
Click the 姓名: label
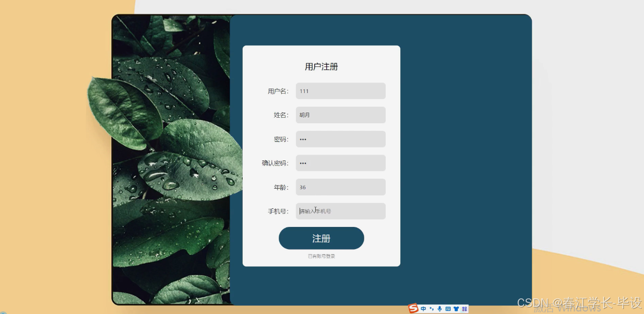(281, 115)
